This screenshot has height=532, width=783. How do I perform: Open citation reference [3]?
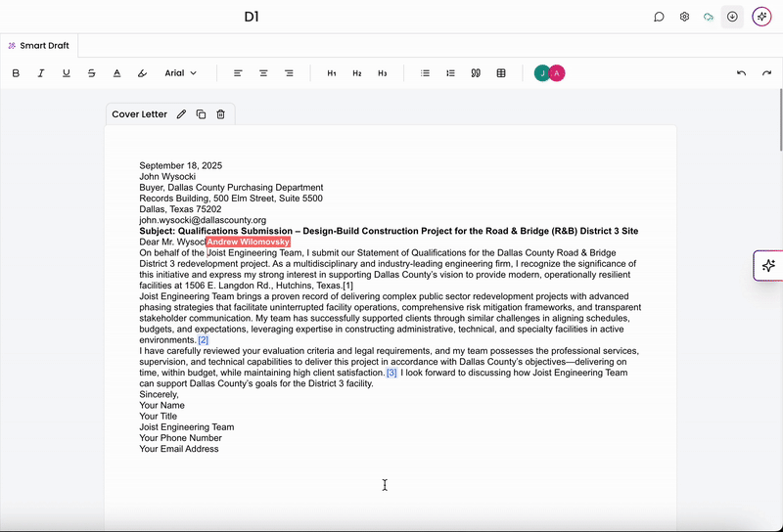click(391, 373)
